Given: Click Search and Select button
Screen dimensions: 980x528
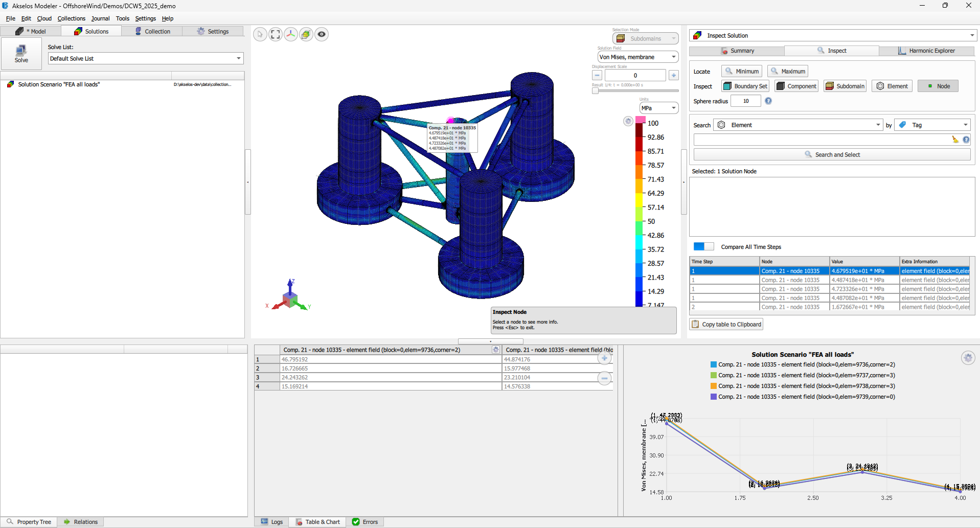Looking at the screenshot, I should (x=832, y=154).
